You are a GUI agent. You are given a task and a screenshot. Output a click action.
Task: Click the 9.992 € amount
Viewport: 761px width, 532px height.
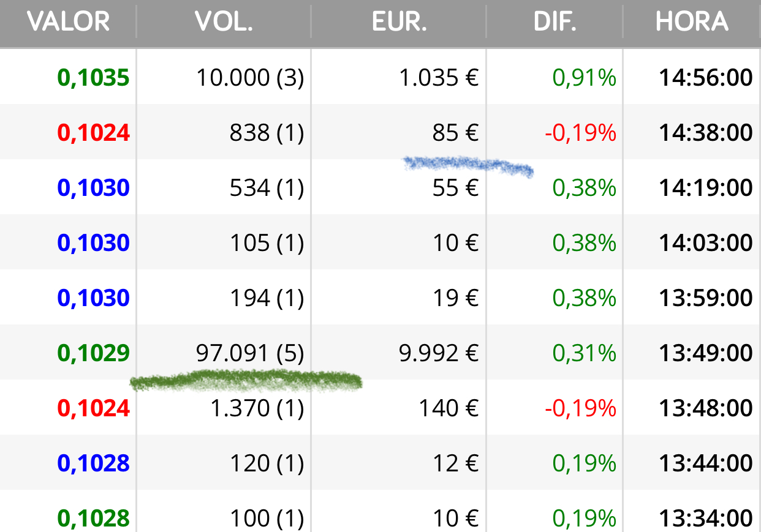point(439,353)
